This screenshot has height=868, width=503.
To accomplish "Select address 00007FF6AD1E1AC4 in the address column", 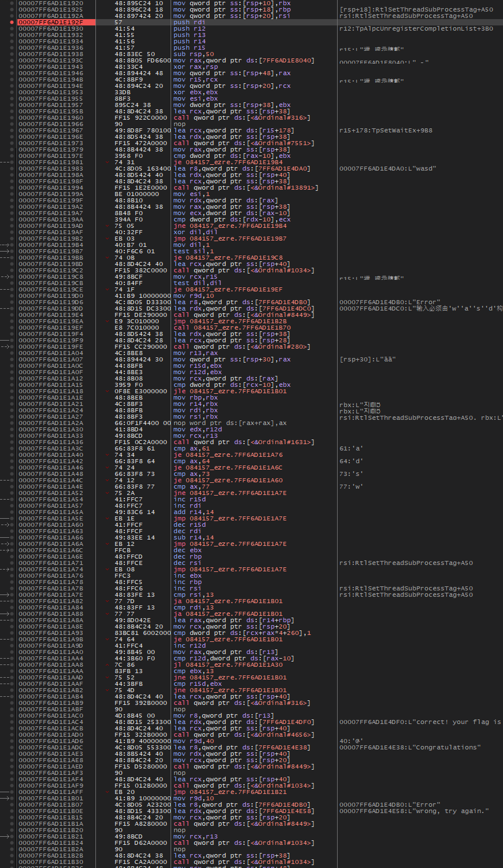I will click(50, 722).
